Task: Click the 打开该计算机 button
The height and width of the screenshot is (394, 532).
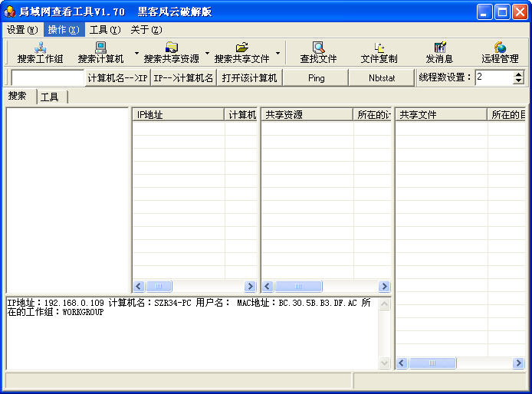Action: [x=249, y=77]
